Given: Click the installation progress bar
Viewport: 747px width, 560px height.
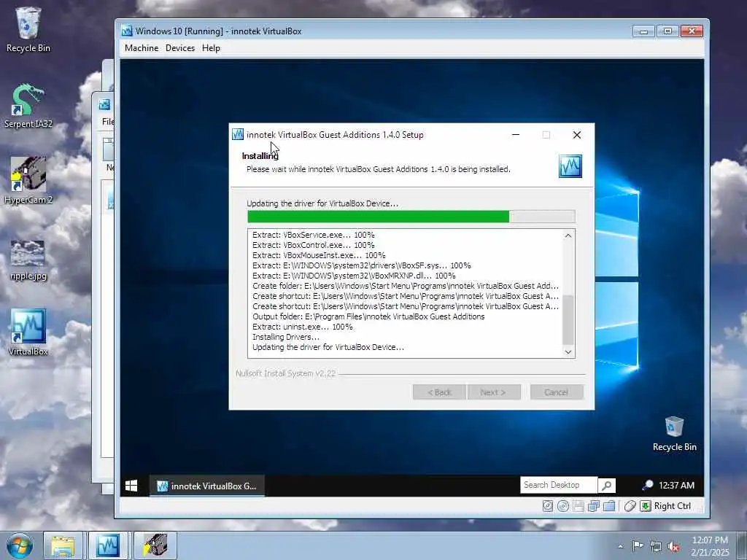Looking at the screenshot, I should [x=411, y=217].
